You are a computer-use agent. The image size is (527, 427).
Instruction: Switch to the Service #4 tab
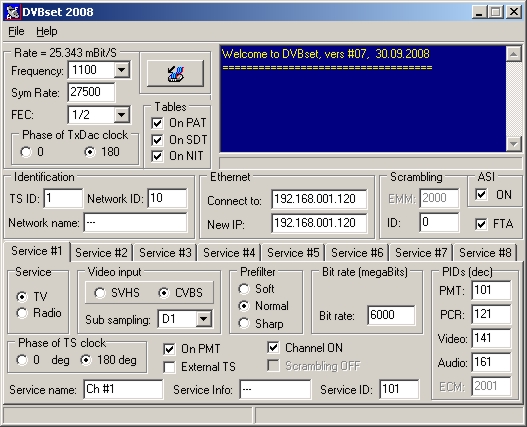229,253
